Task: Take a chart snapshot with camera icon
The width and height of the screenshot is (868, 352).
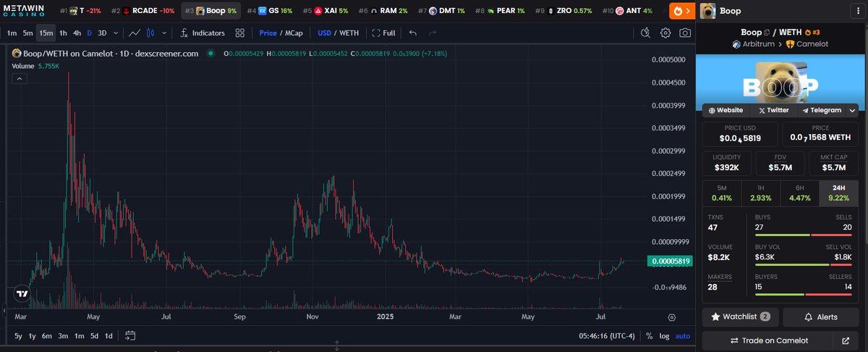Action: pyautogui.click(x=684, y=33)
